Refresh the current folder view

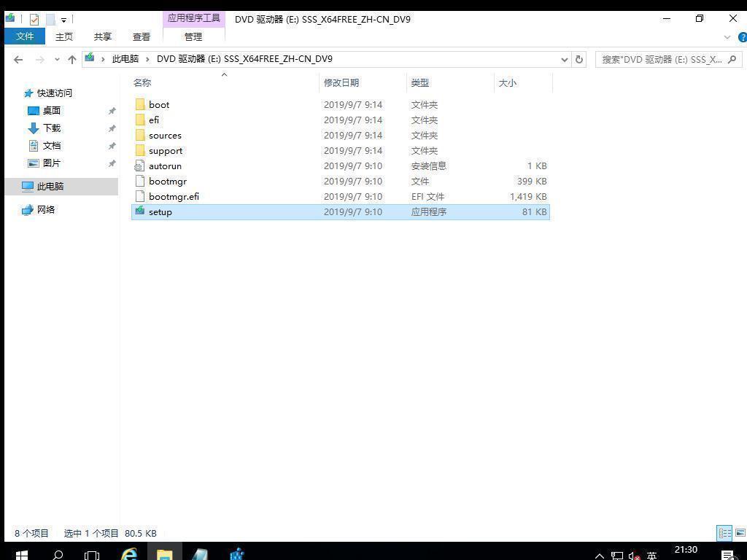tap(578, 60)
